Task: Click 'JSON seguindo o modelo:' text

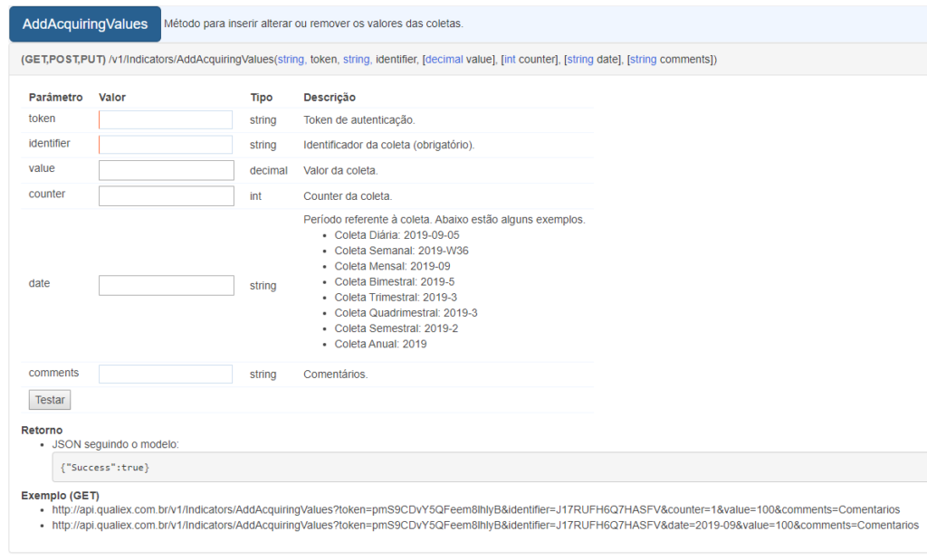Action: click(115, 444)
